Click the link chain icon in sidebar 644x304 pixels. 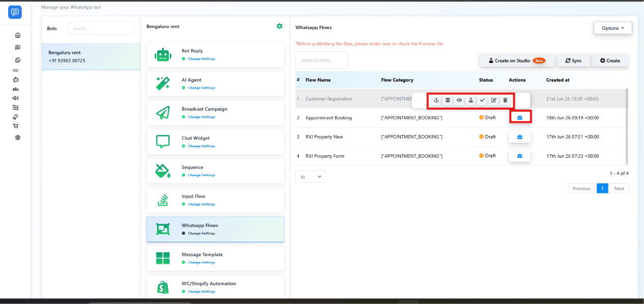pos(16,70)
